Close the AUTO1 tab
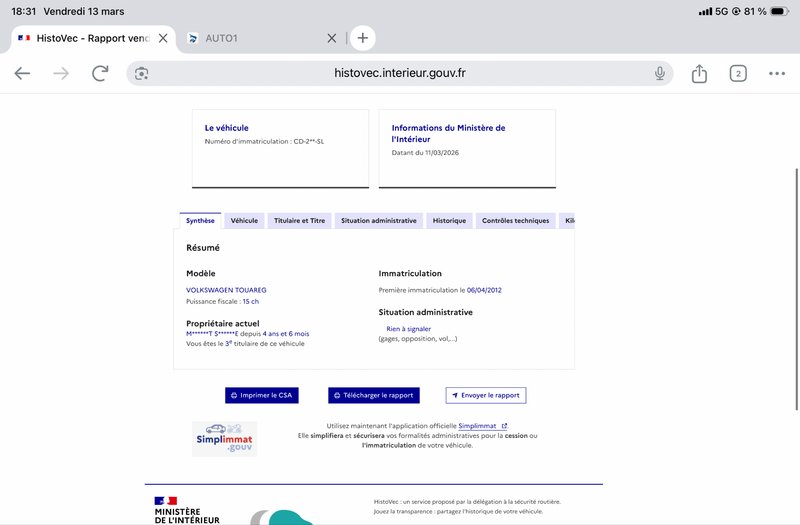 [x=332, y=38]
